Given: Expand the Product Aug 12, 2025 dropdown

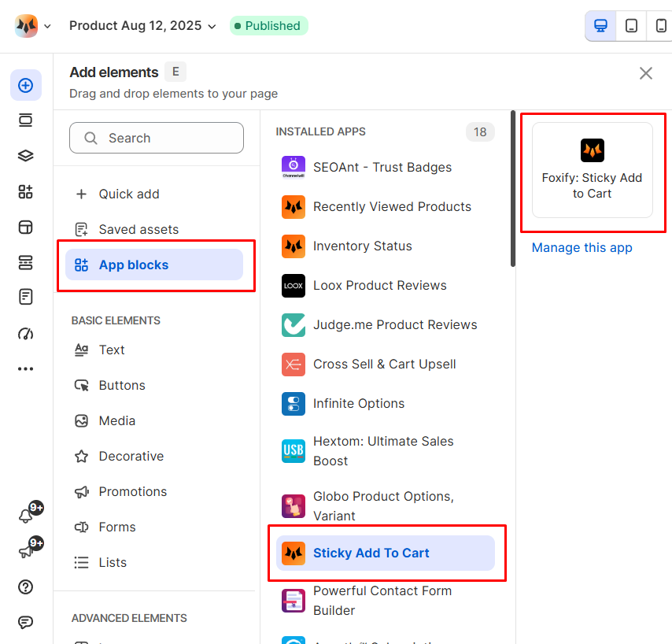Looking at the screenshot, I should 142,26.
